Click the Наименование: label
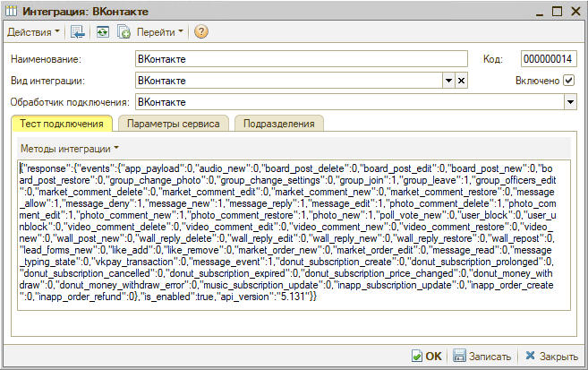The image size is (588, 370). tap(46, 59)
